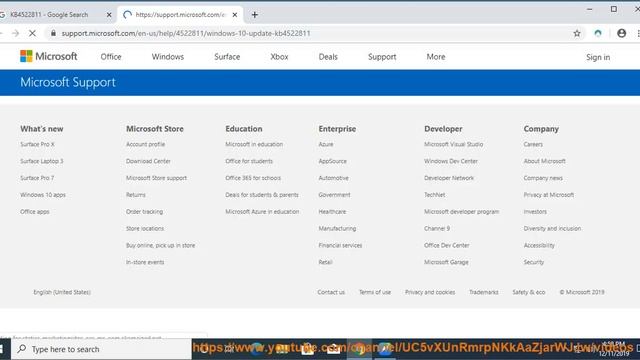Open the Office menu in Microsoft header

tap(111, 57)
